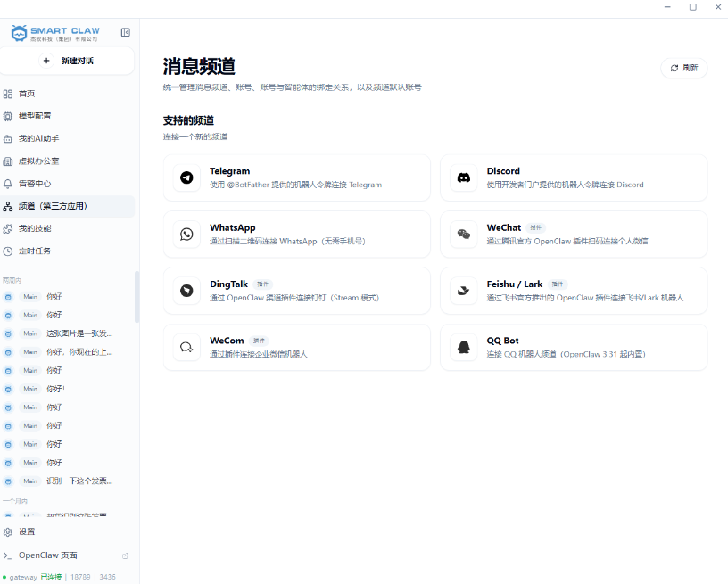This screenshot has width=728, height=584.
Task: Click the sidebar conversation list scrollbar
Action: tap(136, 297)
